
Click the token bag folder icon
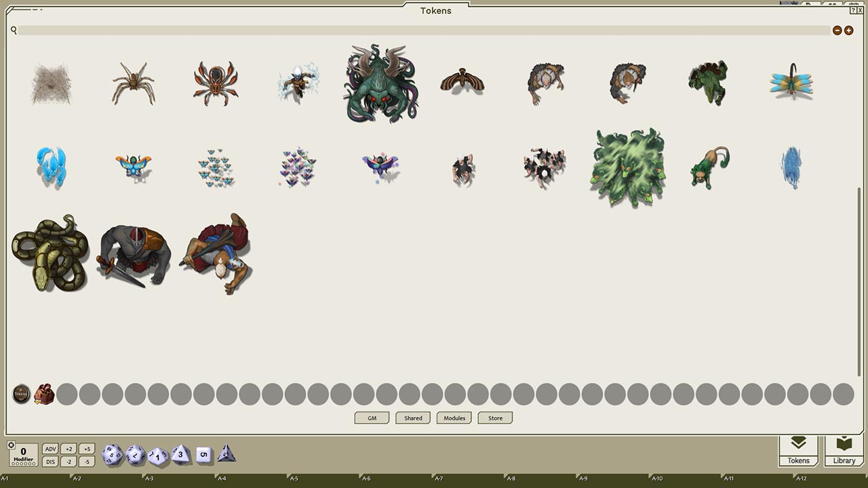[44, 394]
